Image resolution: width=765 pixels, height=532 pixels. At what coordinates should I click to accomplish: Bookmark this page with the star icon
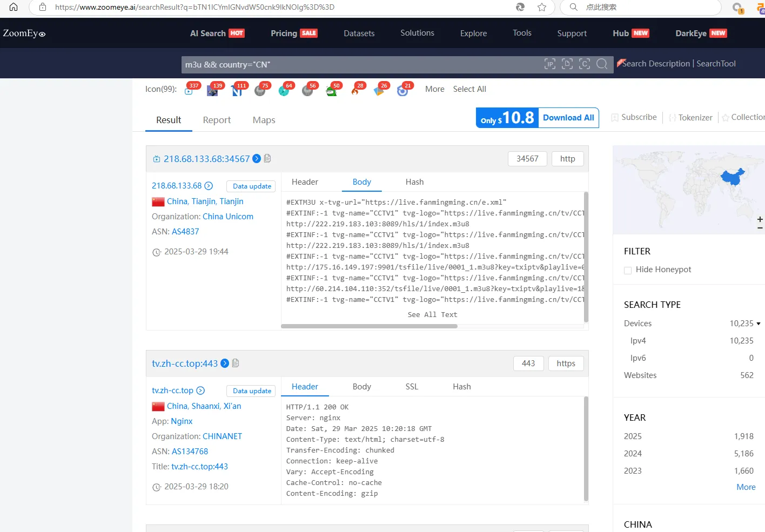click(x=541, y=7)
